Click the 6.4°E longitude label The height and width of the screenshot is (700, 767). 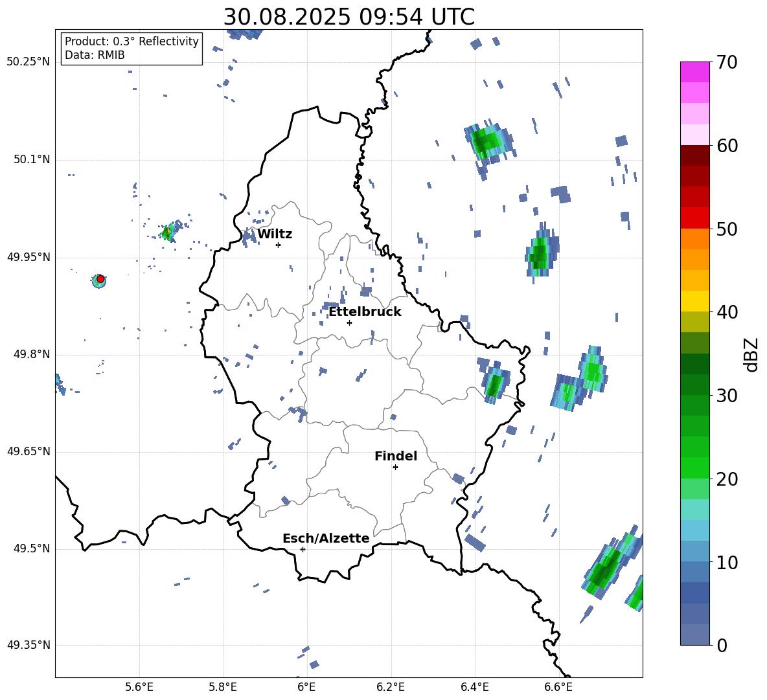[474, 687]
